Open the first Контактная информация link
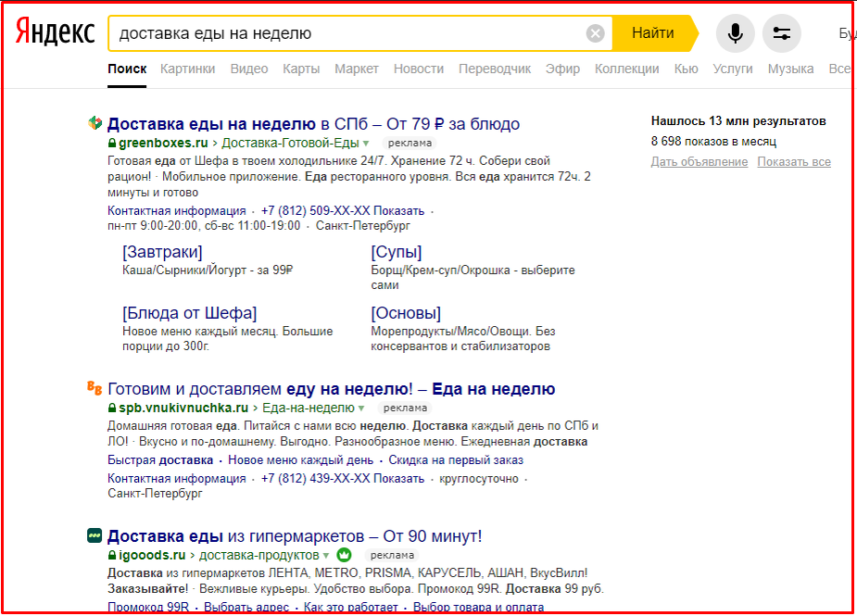Viewport: 857px width, 616px height. [177, 211]
